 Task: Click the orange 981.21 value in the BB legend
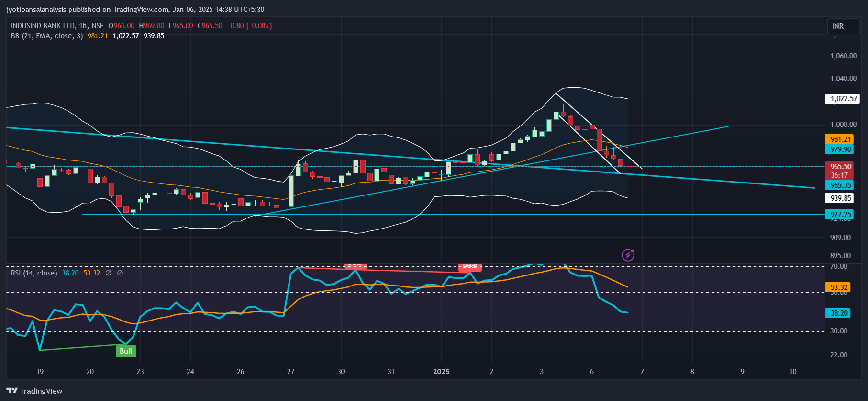pyautogui.click(x=98, y=36)
